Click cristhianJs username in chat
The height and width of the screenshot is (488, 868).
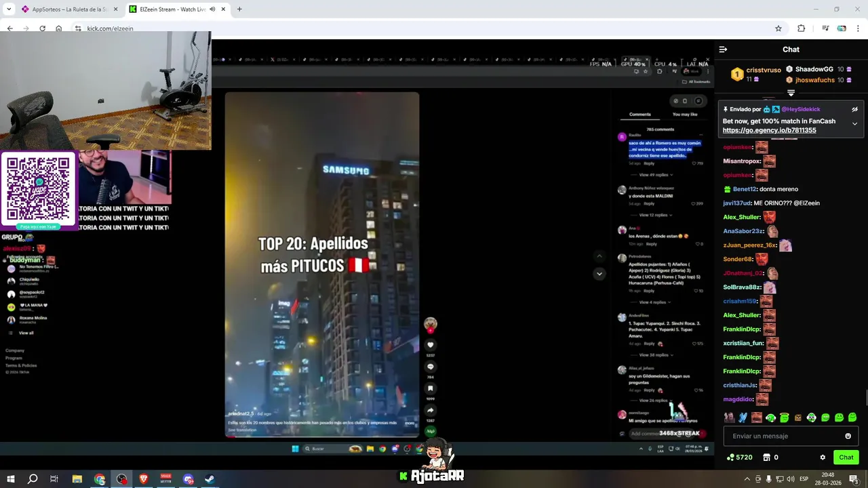coord(739,385)
